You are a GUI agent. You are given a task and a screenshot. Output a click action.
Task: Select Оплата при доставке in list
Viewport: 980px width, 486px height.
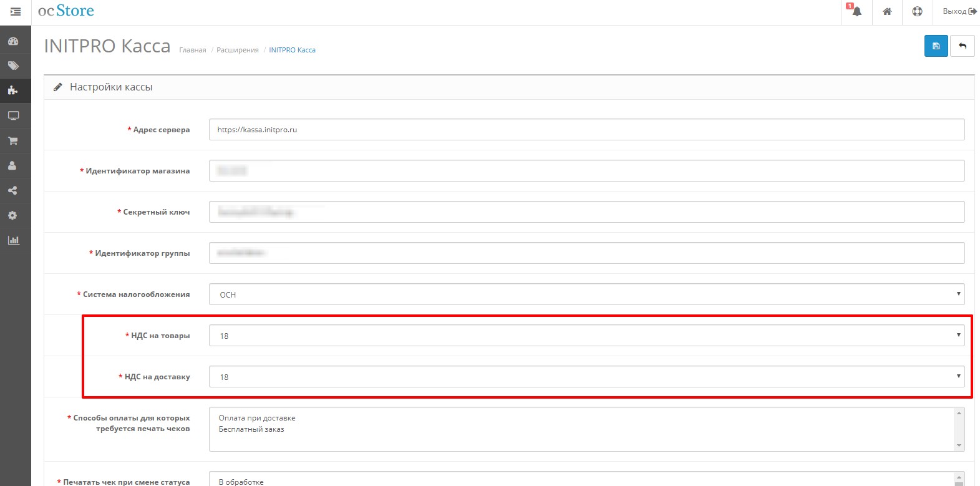click(257, 418)
